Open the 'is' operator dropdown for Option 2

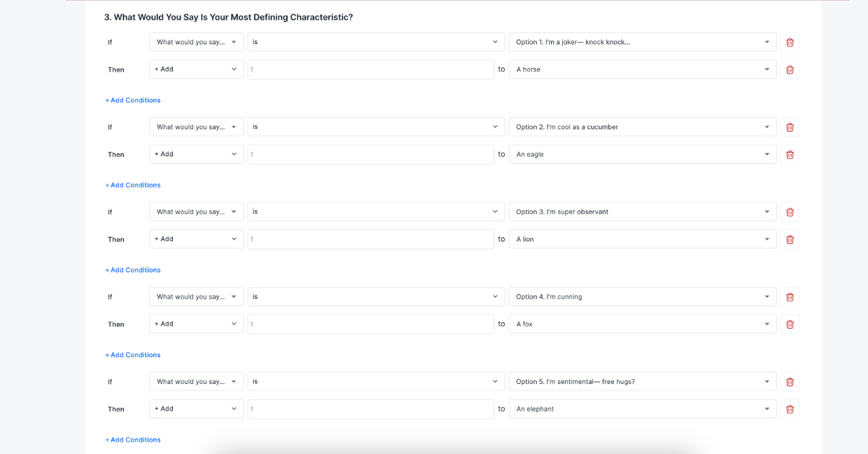(376, 127)
